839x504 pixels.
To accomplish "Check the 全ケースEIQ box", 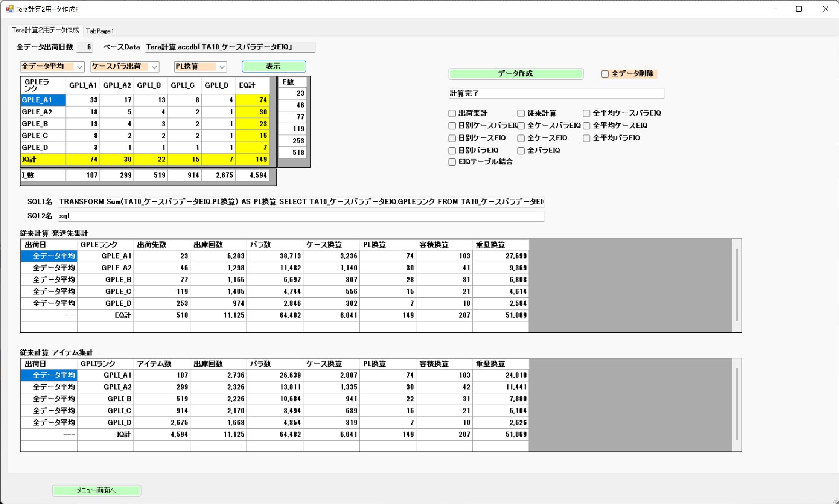I will [521, 138].
